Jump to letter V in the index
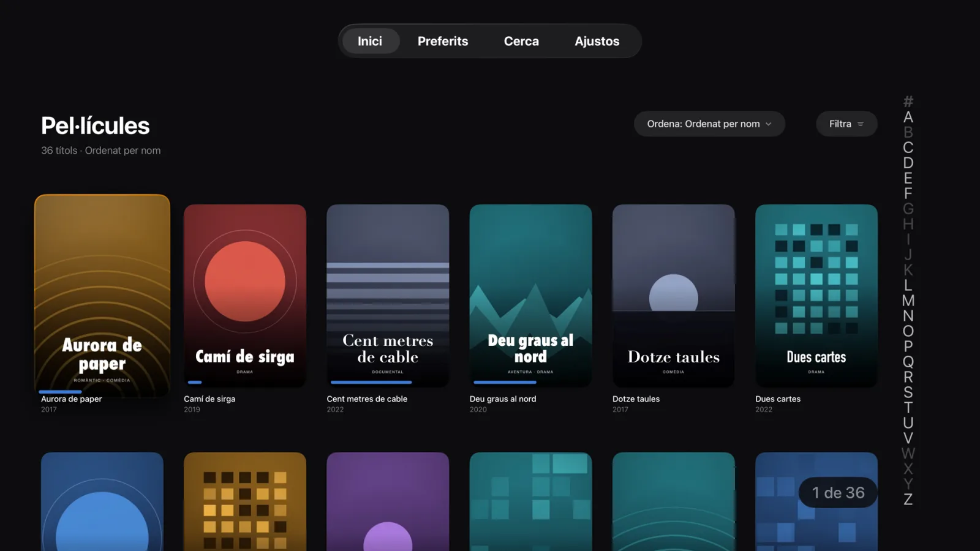The height and width of the screenshot is (551, 980). pos(908,438)
